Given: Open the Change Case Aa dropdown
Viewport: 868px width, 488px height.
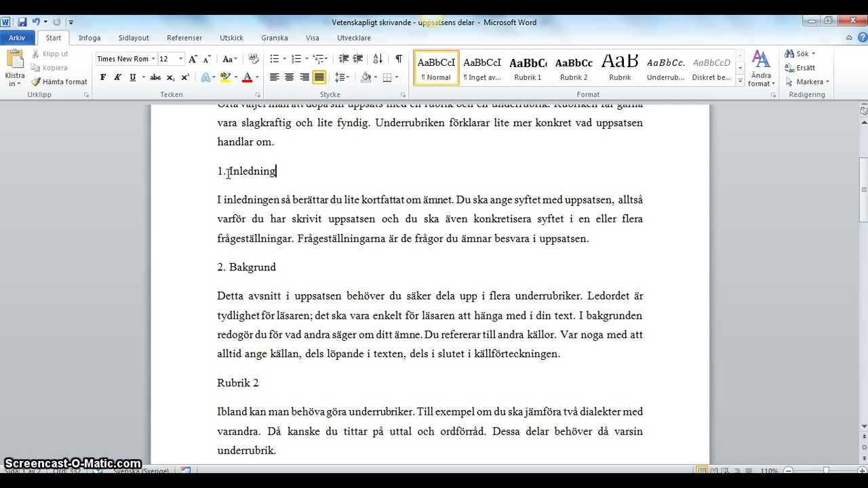Looking at the screenshot, I should coord(230,59).
